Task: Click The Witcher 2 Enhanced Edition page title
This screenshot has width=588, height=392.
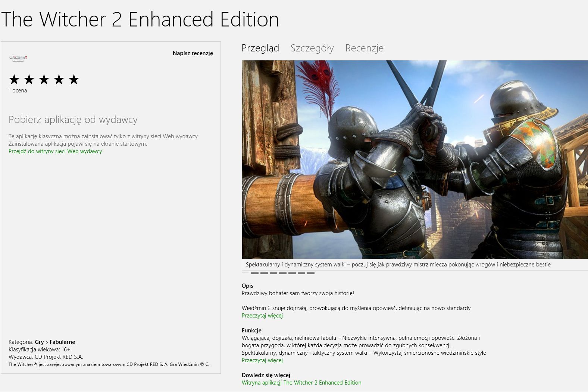Action: coord(140,19)
